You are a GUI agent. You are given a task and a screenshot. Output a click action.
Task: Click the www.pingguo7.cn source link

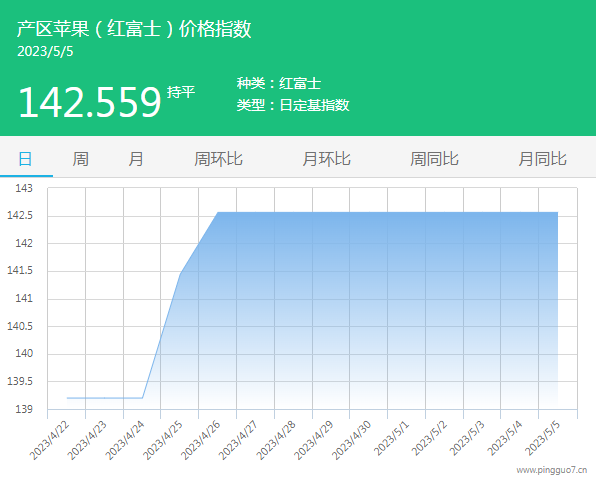tap(552, 470)
